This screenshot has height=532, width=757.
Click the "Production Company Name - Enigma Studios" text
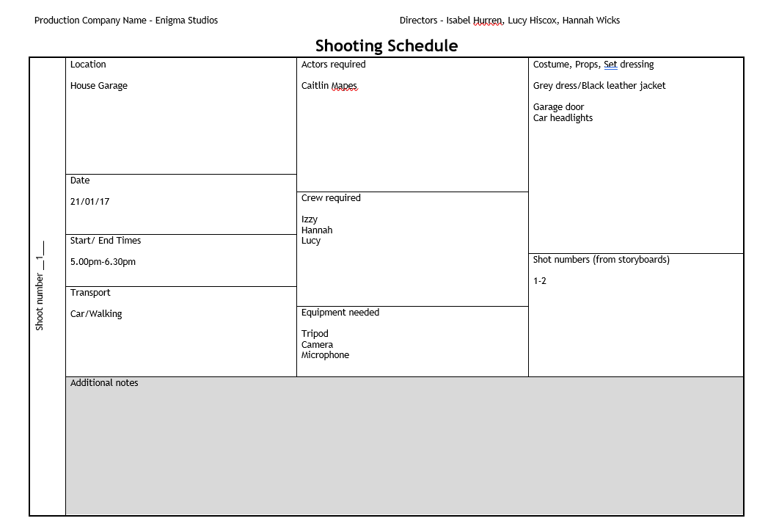tap(126, 21)
